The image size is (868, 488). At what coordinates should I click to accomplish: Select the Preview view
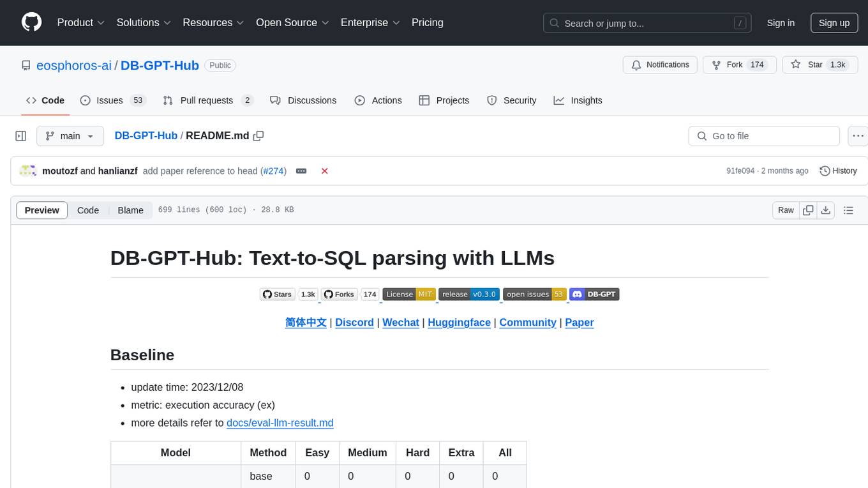tap(42, 210)
